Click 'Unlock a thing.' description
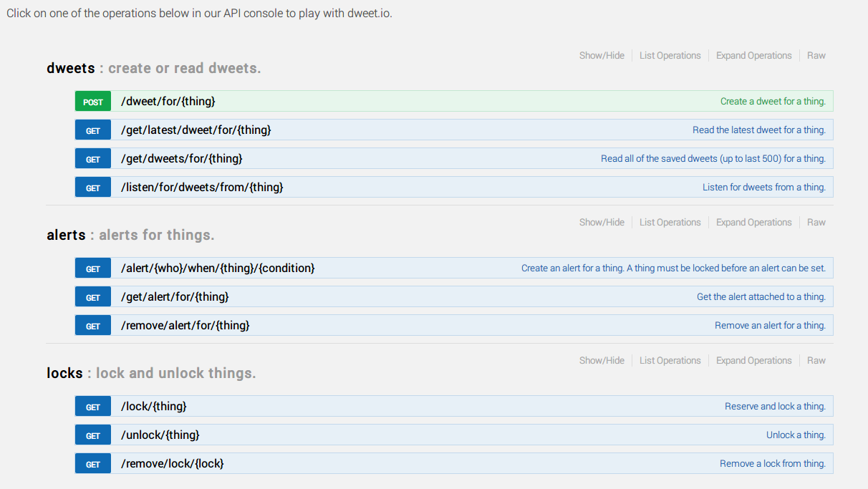The width and height of the screenshot is (868, 489). (796, 435)
